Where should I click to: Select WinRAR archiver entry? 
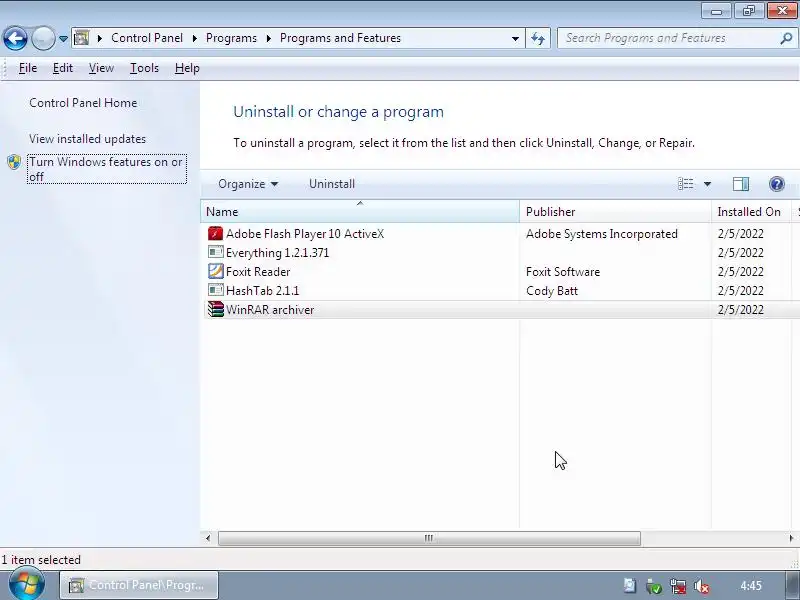point(270,310)
